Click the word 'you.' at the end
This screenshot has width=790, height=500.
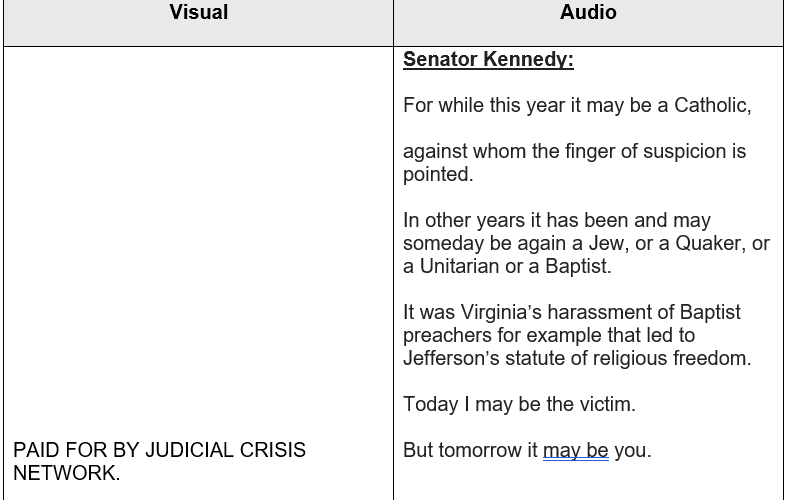[x=633, y=450]
